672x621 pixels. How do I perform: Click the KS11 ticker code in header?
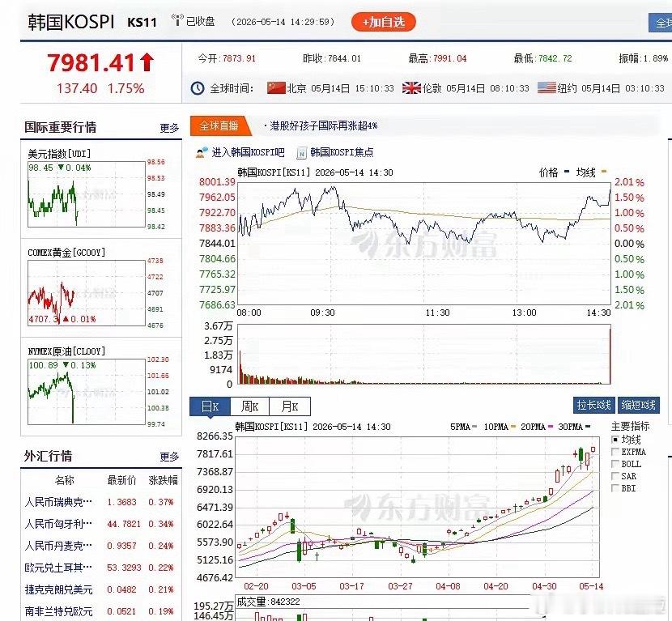142,23
